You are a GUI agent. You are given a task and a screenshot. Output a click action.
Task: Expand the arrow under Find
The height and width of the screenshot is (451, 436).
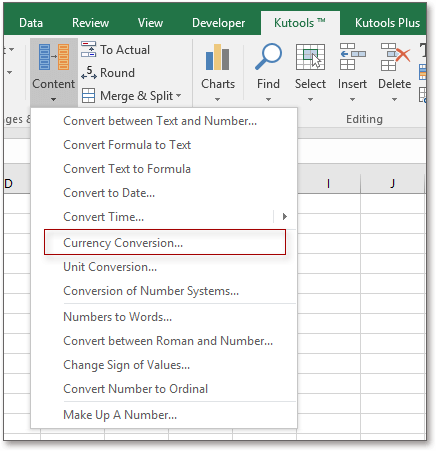coord(268,99)
